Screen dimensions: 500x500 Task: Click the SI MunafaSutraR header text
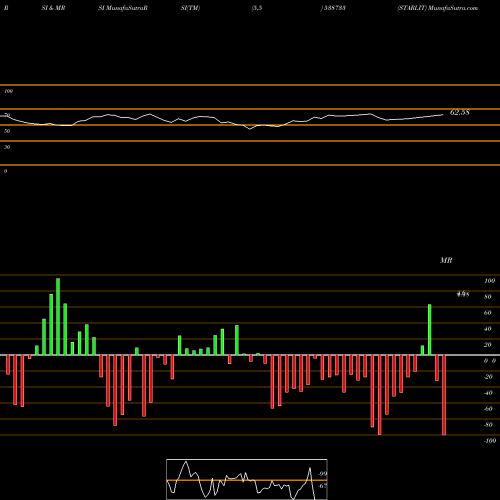[123, 8]
